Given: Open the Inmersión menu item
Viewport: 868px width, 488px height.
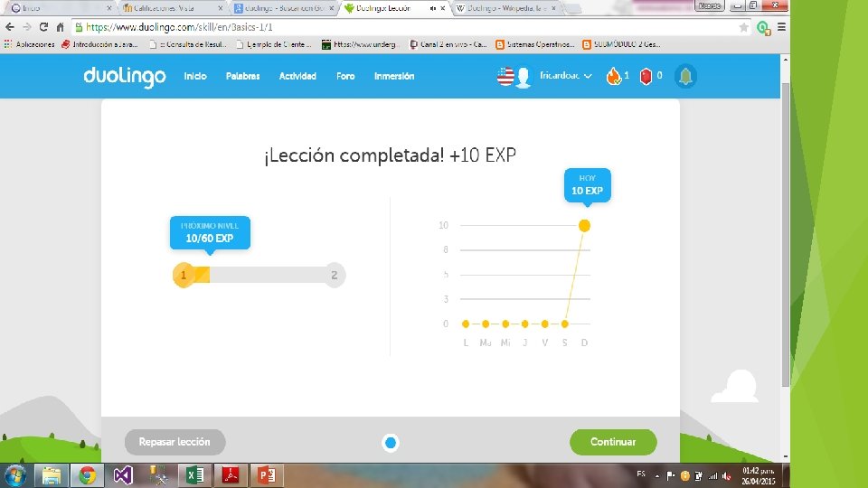Looking at the screenshot, I should pyautogui.click(x=394, y=76).
